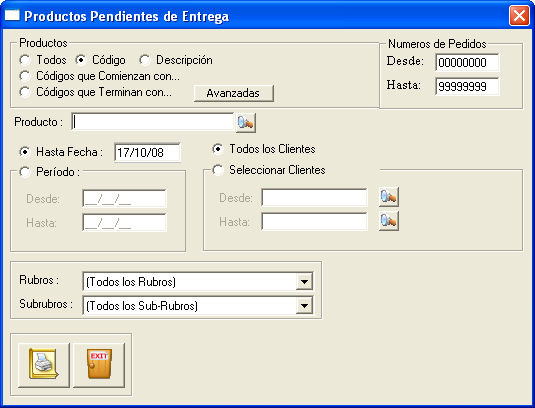Click the Numeros de Pedidos Hasta field
The width and height of the screenshot is (535, 408).
pyautogui.click(x=467, y=86)
